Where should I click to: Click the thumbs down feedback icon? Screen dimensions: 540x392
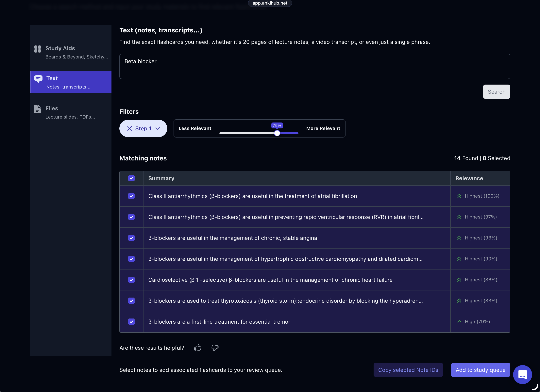215,348
